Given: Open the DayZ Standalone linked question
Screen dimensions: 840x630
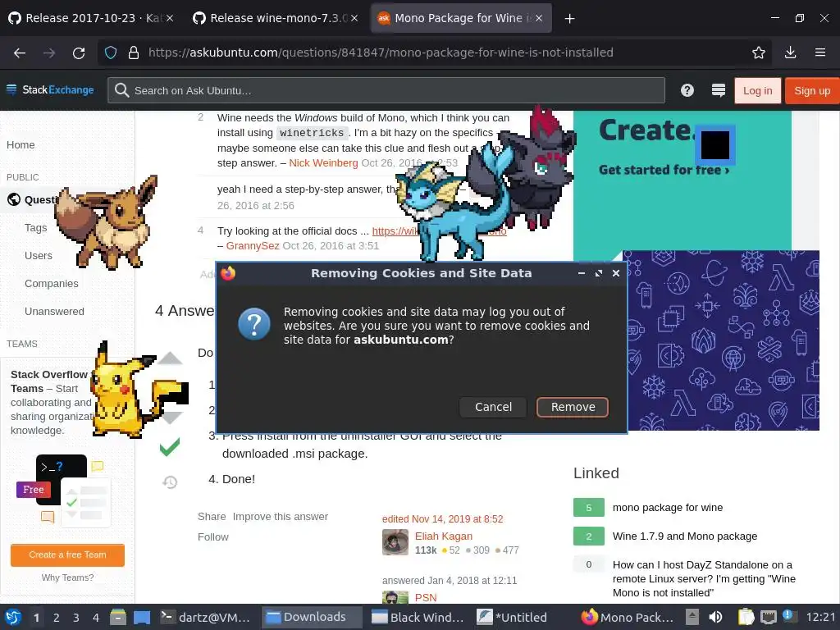Looking at the screenshot, I should (x=704, y=578).
